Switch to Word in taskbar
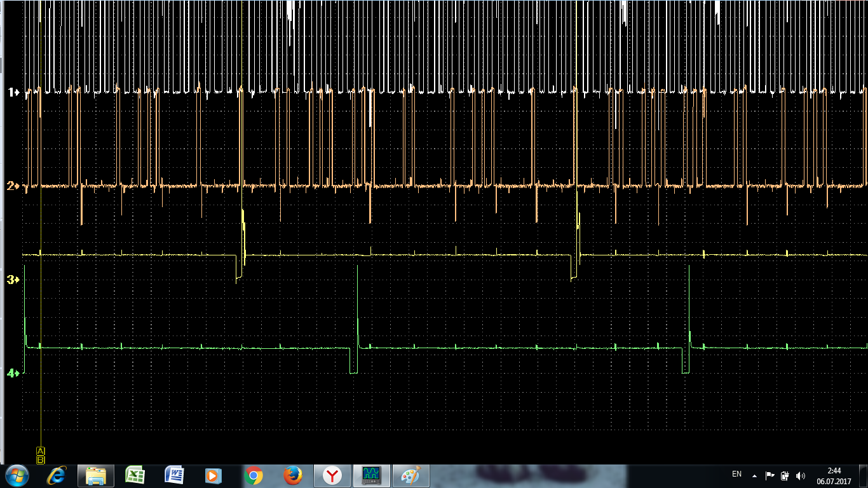The width and height of the screenshot is (868, 488). (174, 475)
